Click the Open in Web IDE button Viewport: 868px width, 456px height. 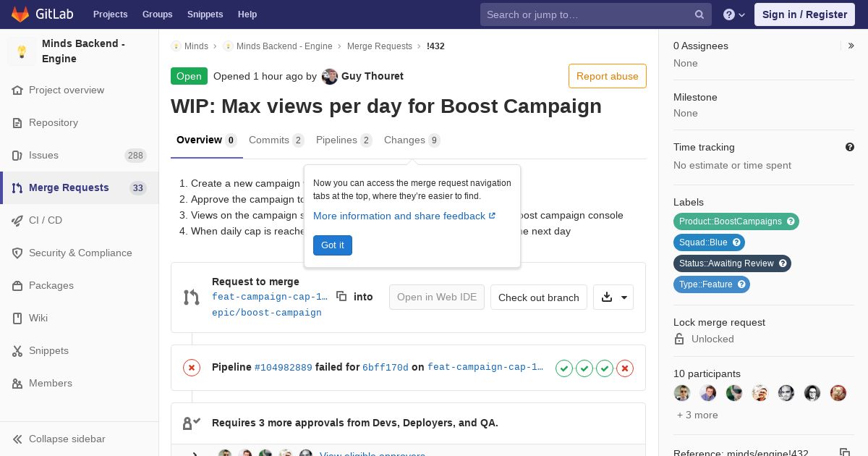437,297
